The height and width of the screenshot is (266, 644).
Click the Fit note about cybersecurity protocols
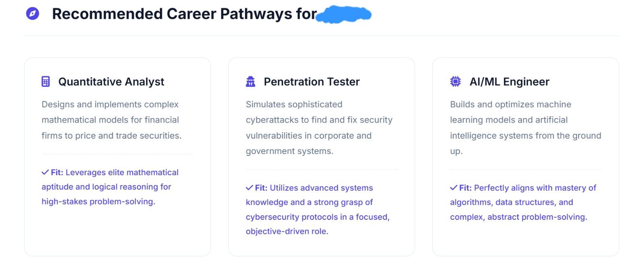point(318,209)
